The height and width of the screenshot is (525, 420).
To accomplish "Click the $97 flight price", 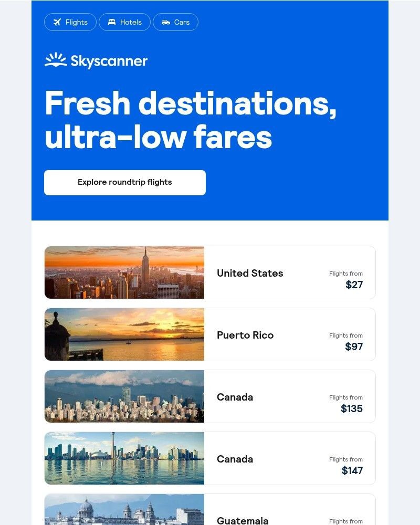I will pyautogui.click(x=354, y=347).
